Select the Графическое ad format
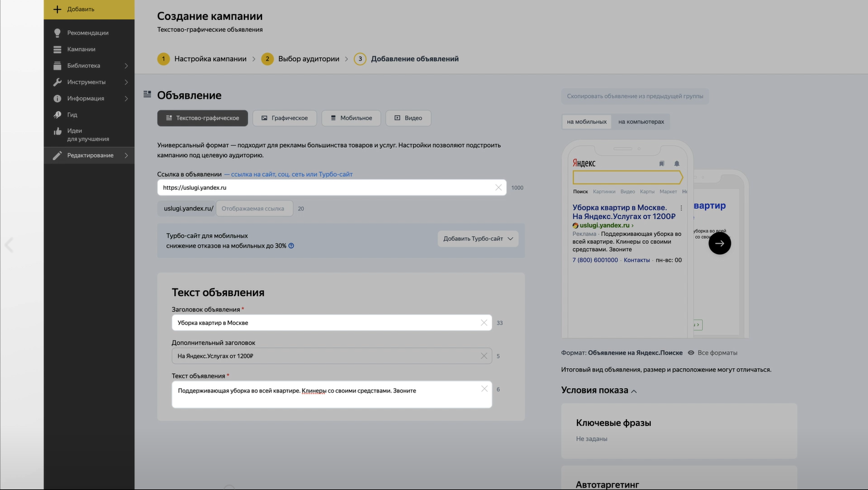 click(x=284, y=118)
